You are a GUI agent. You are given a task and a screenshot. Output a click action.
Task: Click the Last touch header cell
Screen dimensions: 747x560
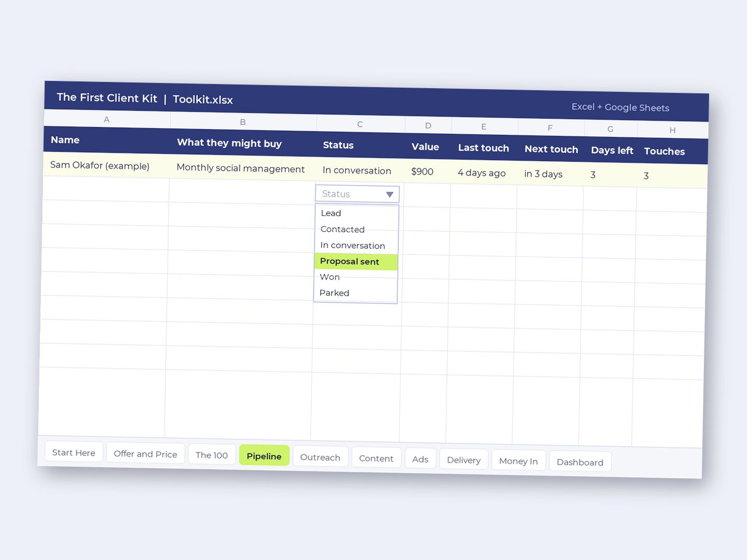pos(483,148)
